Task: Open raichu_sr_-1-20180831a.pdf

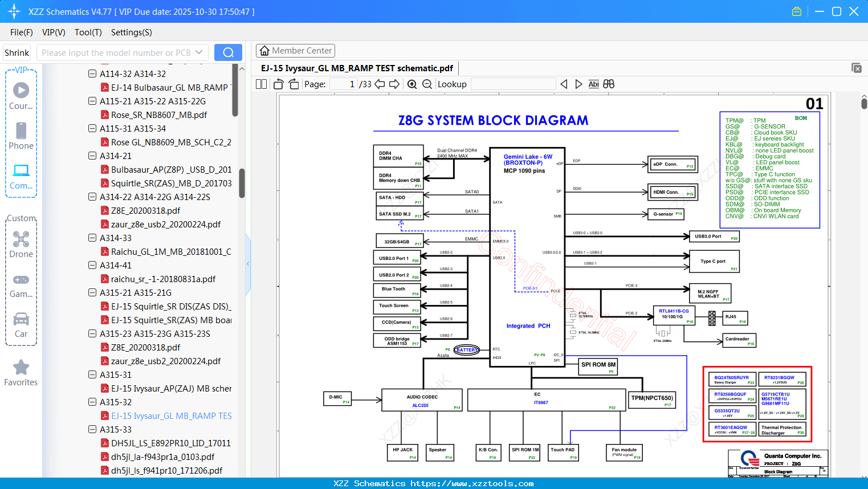Action: click(x=163, y=279)
